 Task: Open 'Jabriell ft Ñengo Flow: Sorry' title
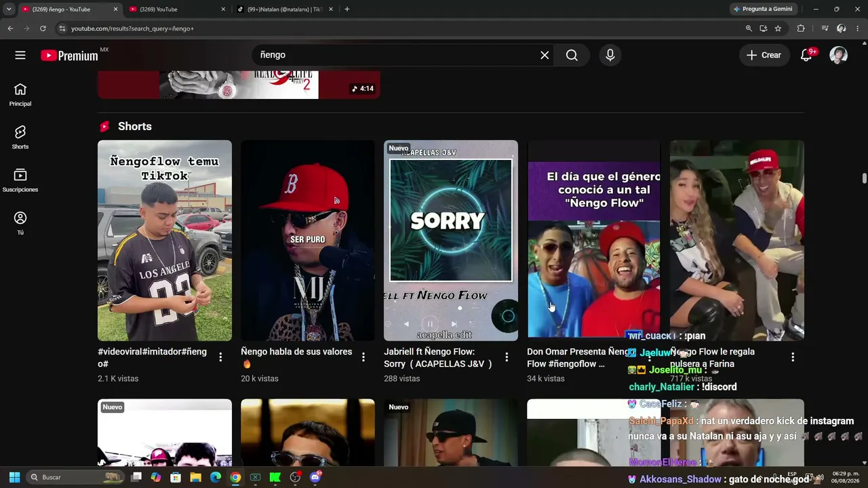438,358
